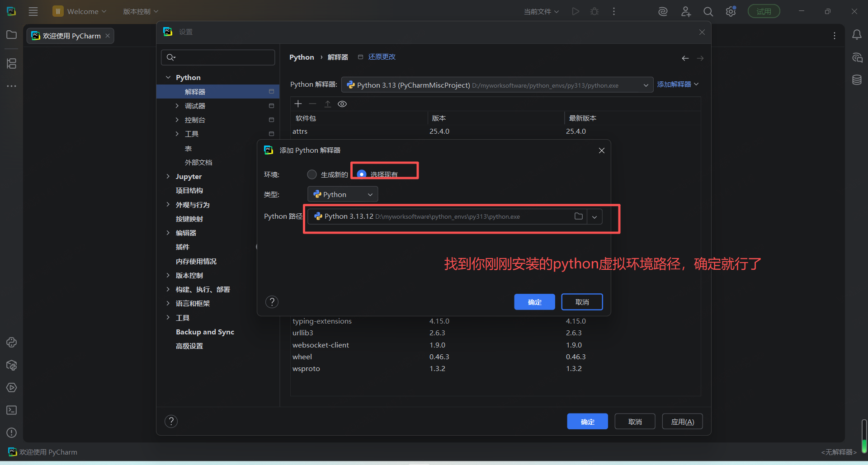This screenshot has height=465, width=868.
Task: Open Add Interpreter dropdown link
Action: 678,85
